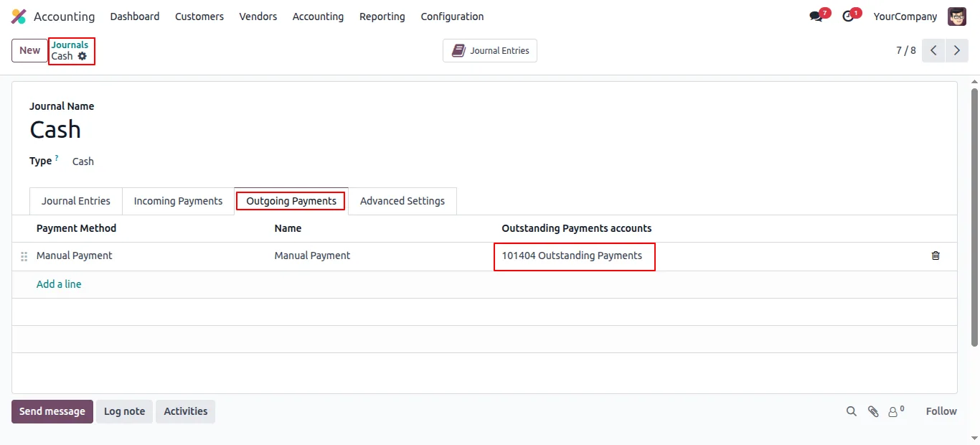Click the Outstanding Payments accounts column header

tap(577, 228)
